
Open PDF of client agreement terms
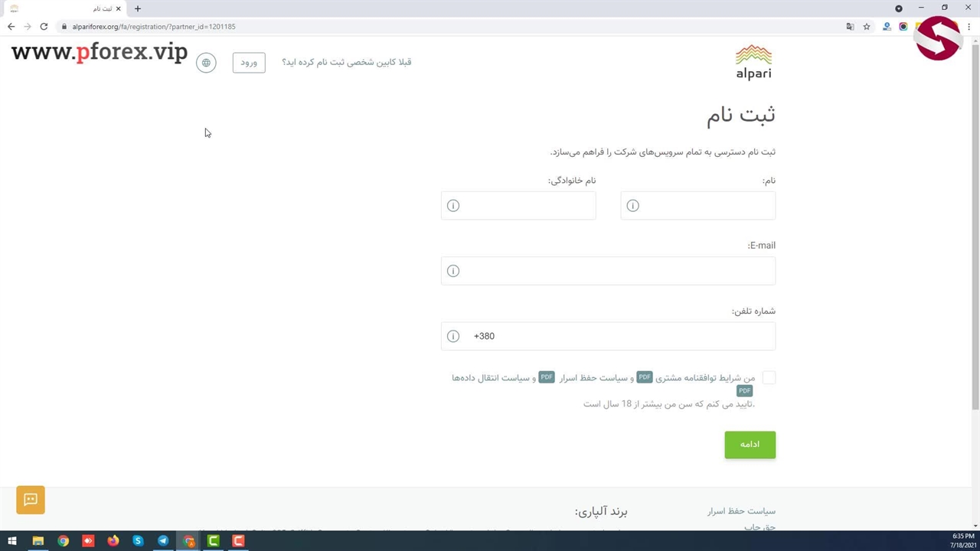click(645, 377)
